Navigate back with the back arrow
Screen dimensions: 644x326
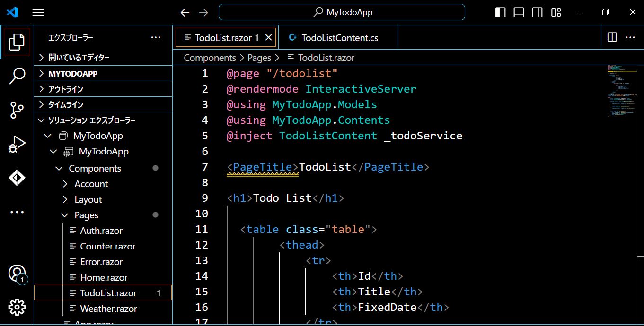click(185, 13)
